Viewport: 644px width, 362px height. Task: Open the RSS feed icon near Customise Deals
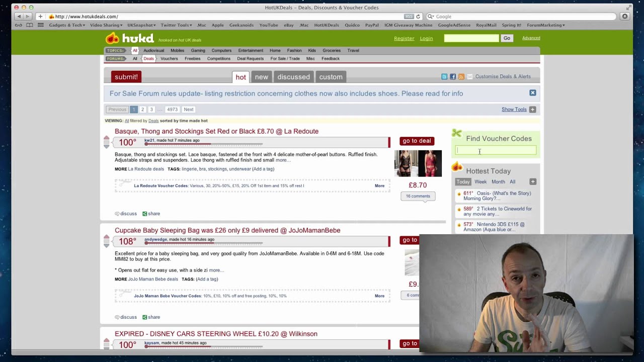(x=461, y=76)
